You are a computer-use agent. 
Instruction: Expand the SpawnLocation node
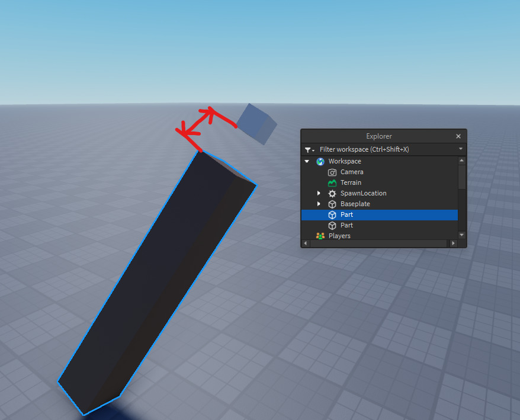coord(319,193)
